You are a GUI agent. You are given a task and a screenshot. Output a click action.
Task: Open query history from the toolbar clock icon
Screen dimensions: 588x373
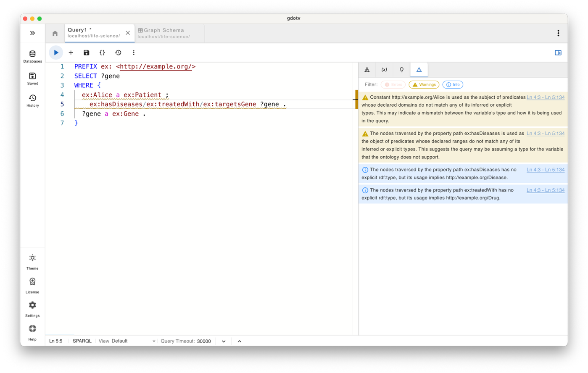118,53
